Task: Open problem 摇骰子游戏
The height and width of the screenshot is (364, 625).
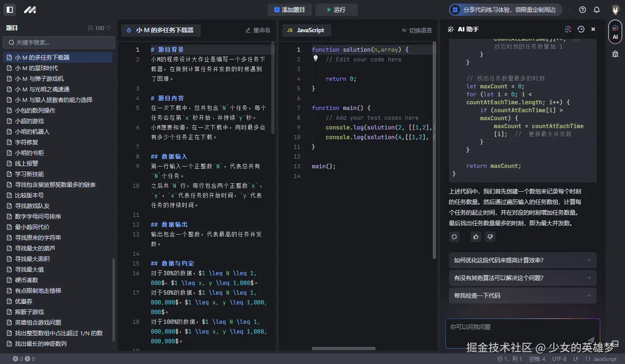Action: (58, 312)
